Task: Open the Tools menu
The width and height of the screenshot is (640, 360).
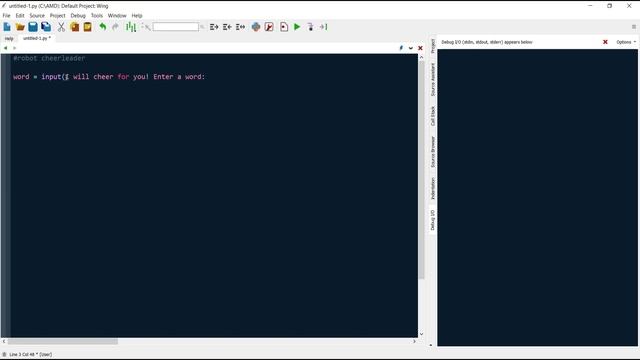Action: [x=97, y=16]
